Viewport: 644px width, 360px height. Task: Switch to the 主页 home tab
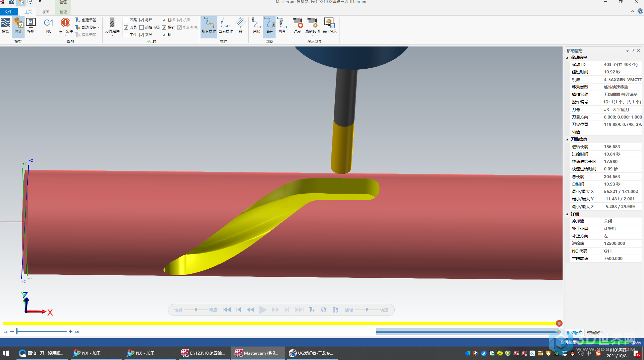(28, 12)
